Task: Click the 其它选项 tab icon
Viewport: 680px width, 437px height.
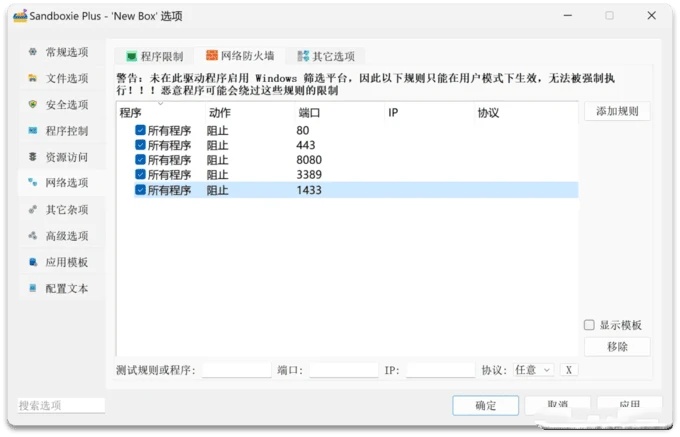Action: (303, 56)
